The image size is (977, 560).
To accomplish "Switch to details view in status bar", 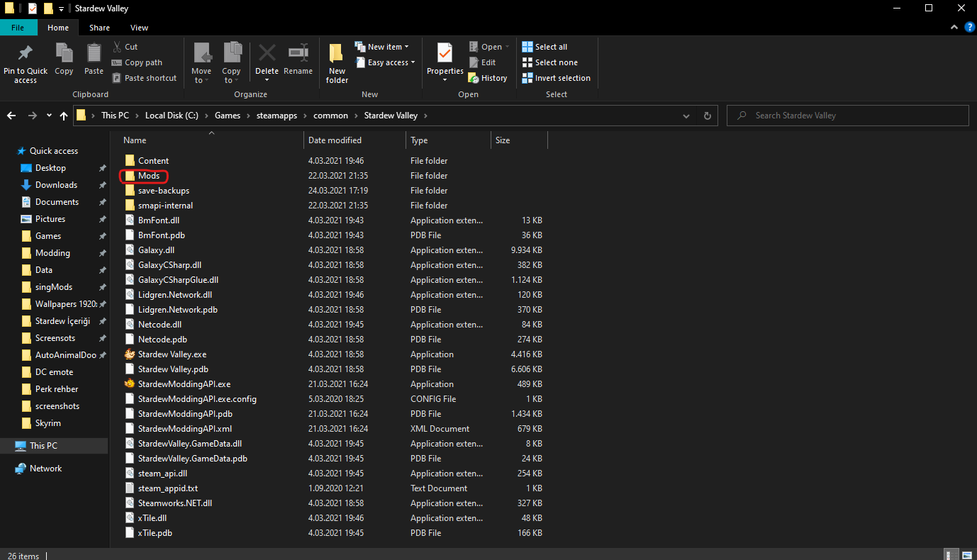I will (950, 554).
